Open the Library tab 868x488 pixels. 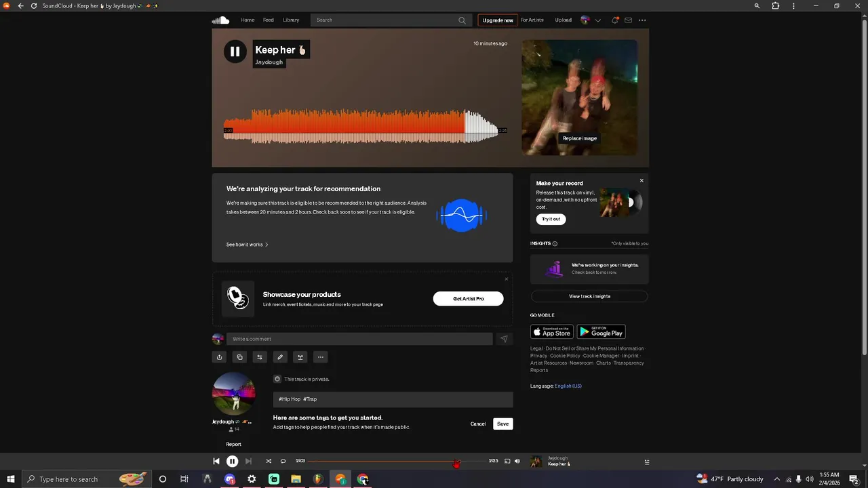(291, 20)
